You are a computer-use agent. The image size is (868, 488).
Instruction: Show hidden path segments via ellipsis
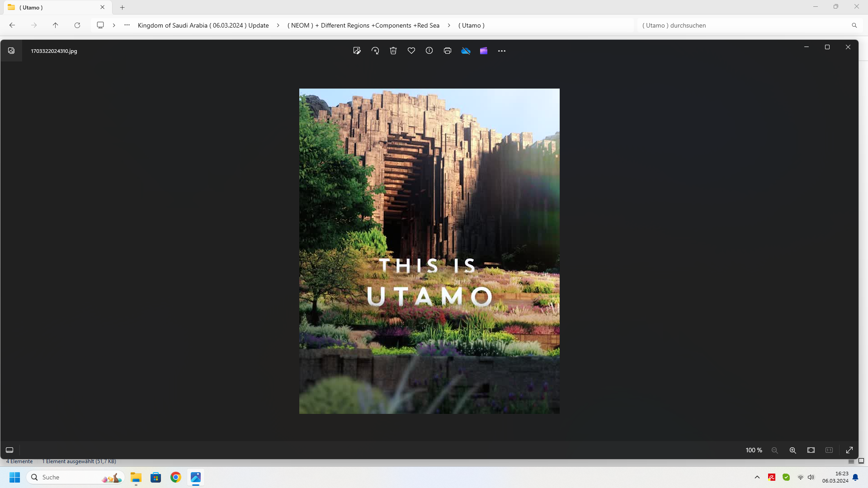(127, 25)
